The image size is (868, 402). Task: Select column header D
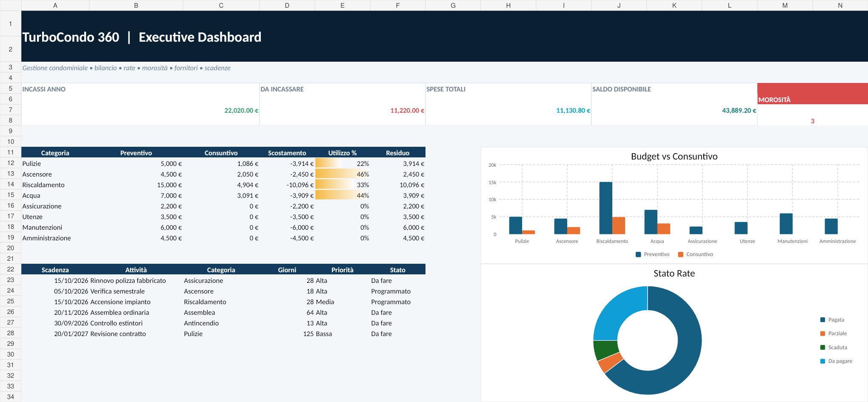click(x=287, y=5)
